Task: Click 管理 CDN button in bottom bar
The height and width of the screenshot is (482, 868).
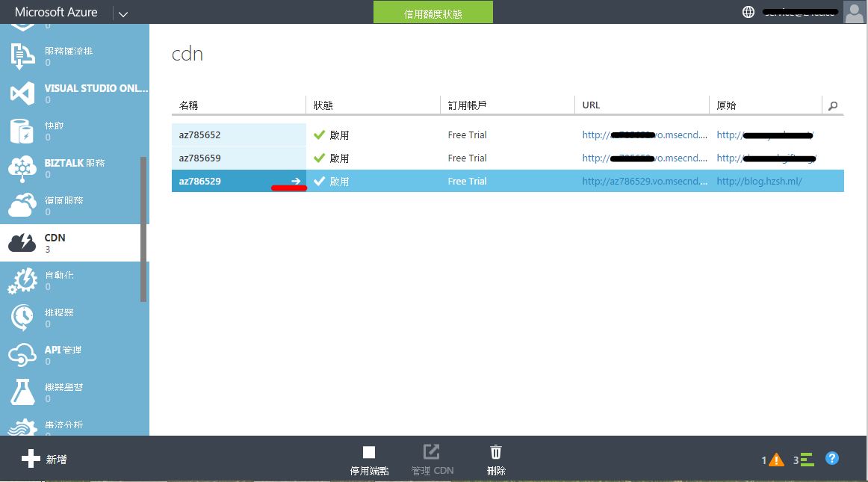Action: pos(433,460)
